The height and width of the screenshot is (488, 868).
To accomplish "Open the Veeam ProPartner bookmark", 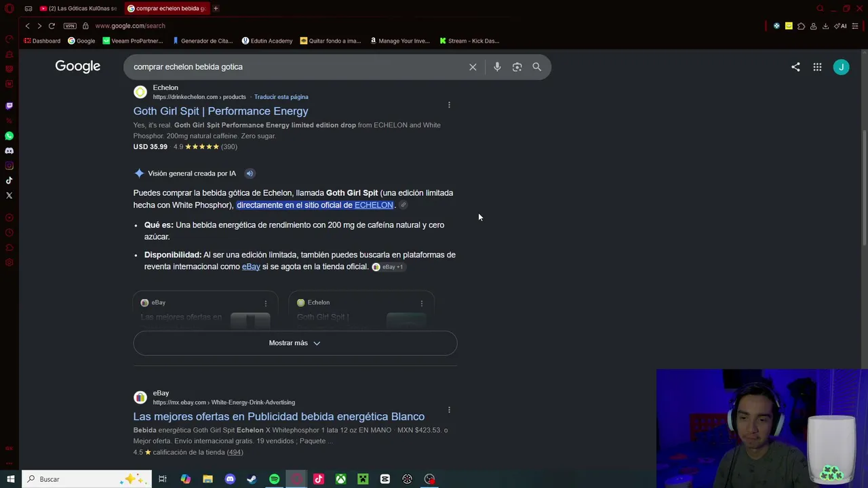I will coord(133,41).
